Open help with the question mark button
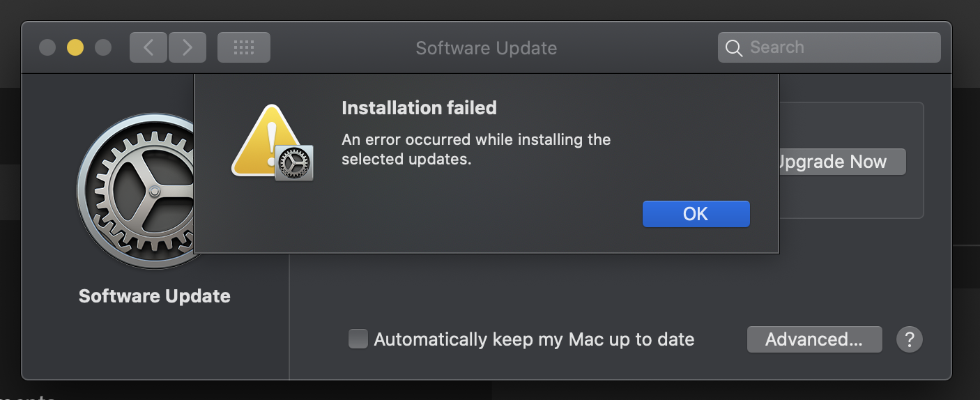 point(909,339)
